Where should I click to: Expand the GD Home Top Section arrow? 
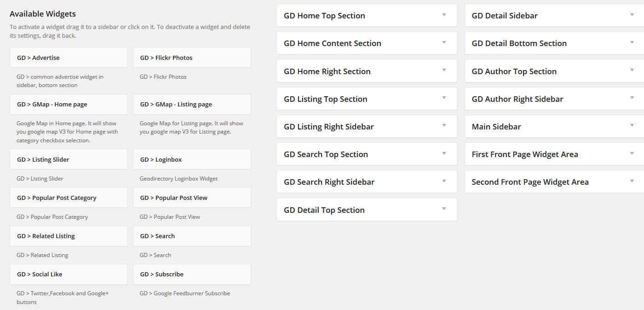pyautogui.click(x=444, y=15)
